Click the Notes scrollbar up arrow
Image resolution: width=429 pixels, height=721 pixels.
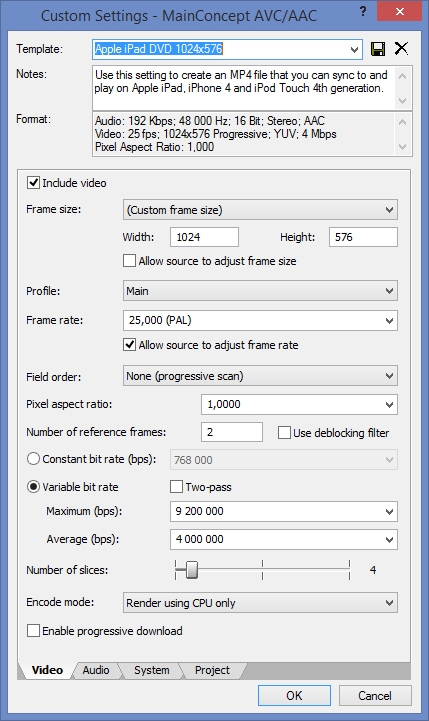(x=402, y=76)
